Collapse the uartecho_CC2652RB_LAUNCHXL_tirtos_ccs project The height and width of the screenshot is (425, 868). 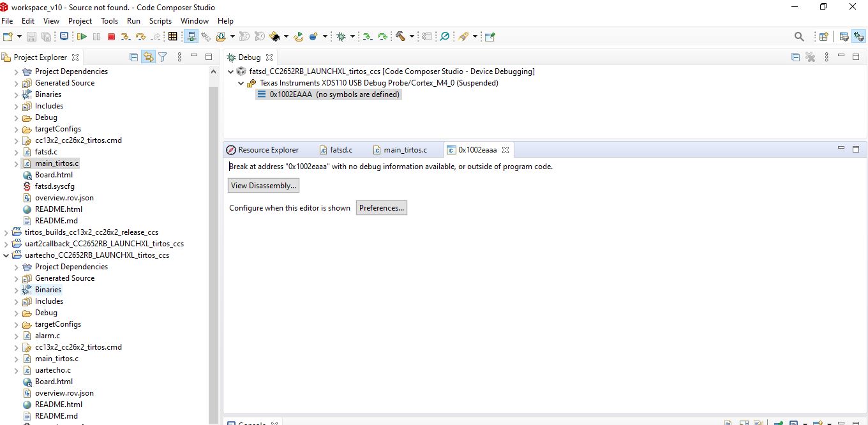coord(6,255)
